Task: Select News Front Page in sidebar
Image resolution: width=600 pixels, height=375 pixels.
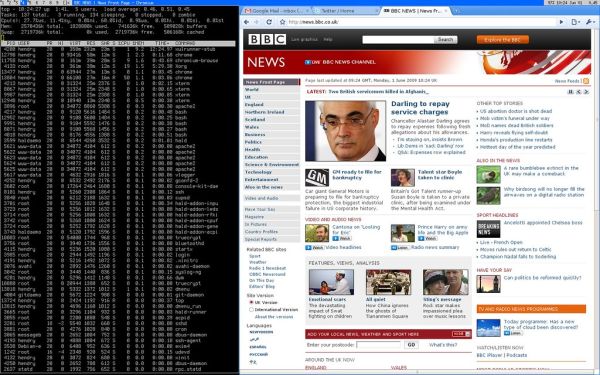Action: click(x=272, y=82)
